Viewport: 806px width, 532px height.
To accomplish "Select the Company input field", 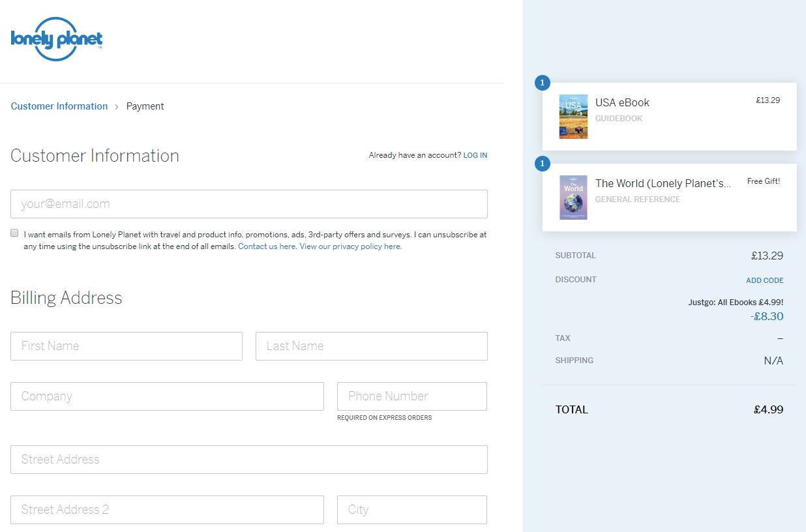I will (167, 396).
